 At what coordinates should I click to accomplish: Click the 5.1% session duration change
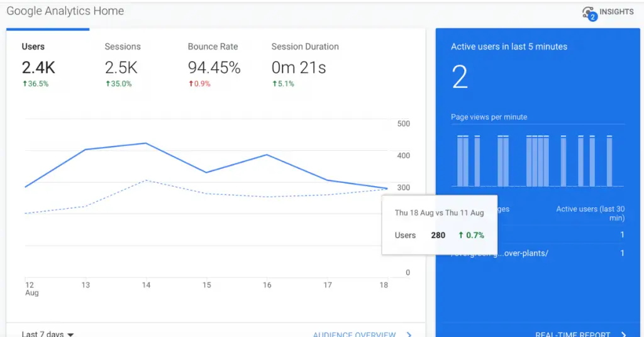(x=283, y=84)
